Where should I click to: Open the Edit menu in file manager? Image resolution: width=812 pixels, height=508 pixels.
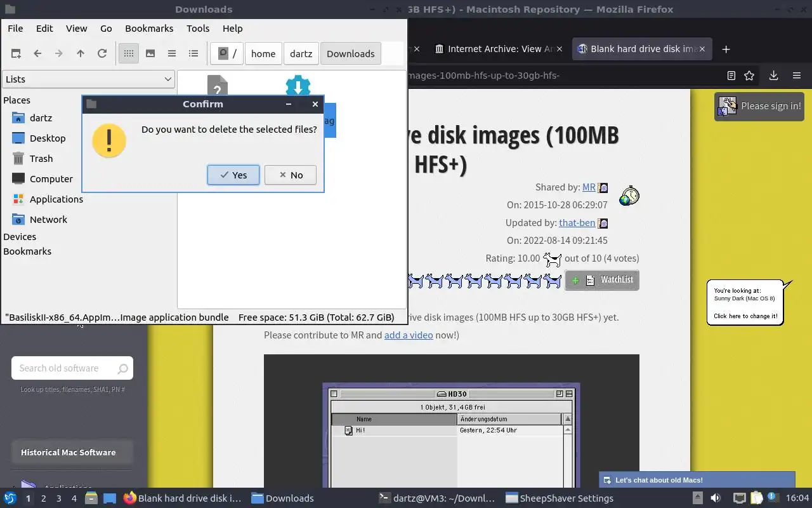click(x=44, y=29)
